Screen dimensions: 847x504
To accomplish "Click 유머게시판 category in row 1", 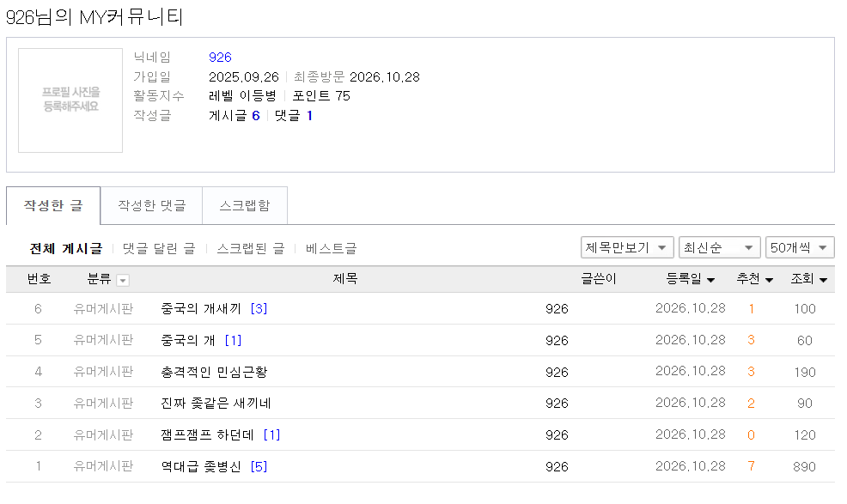I will [103, 466].
